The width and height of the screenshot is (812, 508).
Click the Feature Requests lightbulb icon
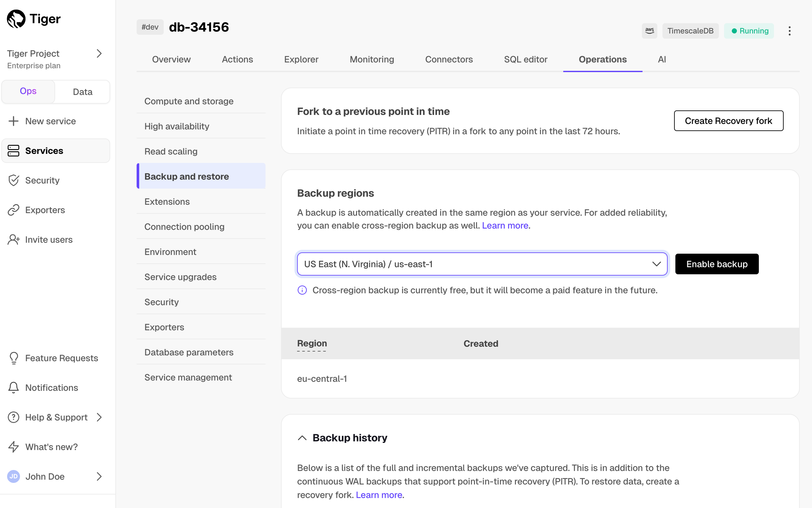[x=14, y=358]
